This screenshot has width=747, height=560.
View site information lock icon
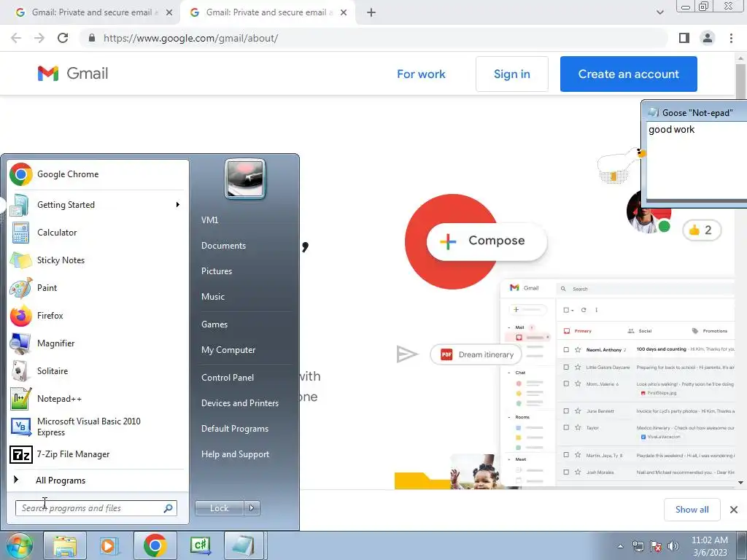click(x=92, y=38)
